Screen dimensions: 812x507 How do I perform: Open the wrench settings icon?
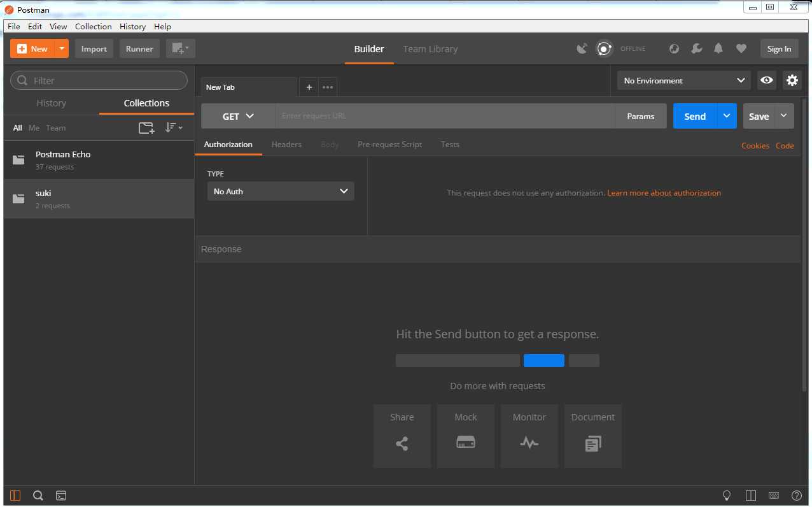click(x=697, y=48)
